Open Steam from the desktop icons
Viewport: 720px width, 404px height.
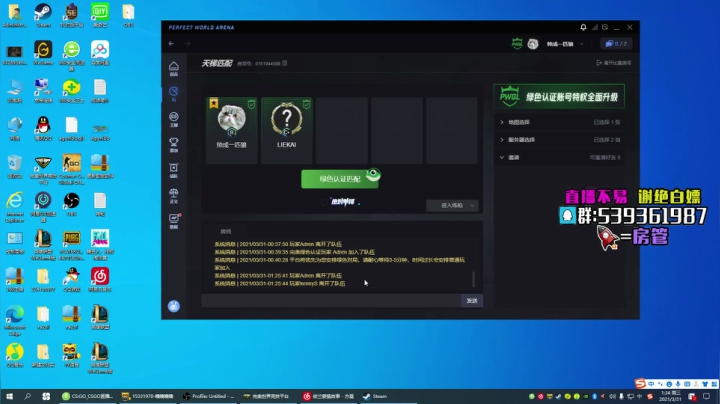[x=43, y=15]
